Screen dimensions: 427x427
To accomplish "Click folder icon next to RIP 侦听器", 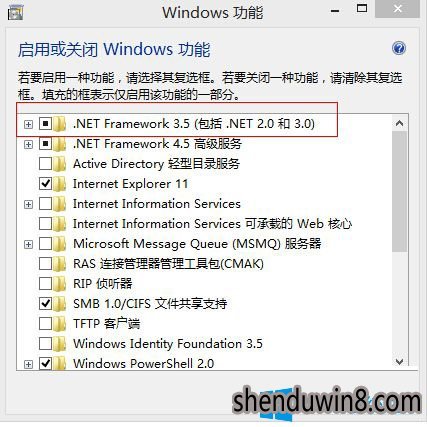I will [x=59, y=284].
